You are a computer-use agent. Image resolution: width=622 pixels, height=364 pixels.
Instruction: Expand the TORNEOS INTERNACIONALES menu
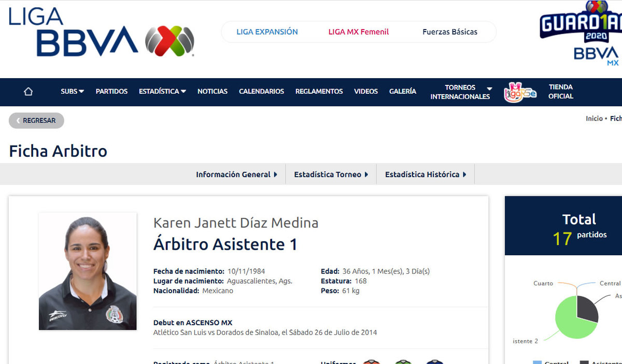point(461,92)
